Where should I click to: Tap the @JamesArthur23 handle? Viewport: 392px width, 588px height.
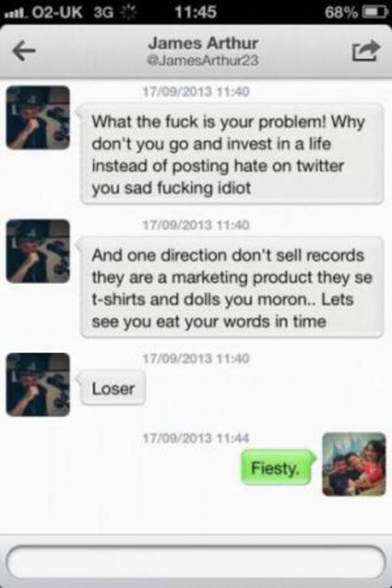coord(203,60)
